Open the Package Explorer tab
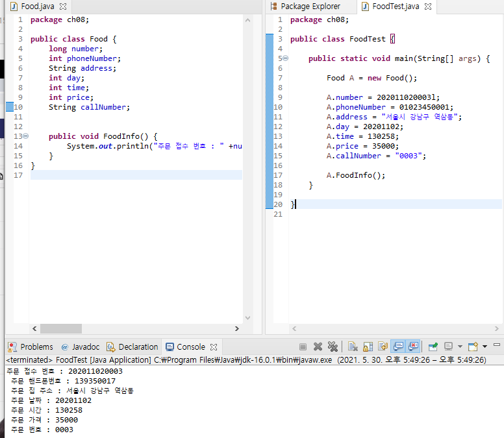The width and height of the screenshot is (504, 438). (305, 6)
